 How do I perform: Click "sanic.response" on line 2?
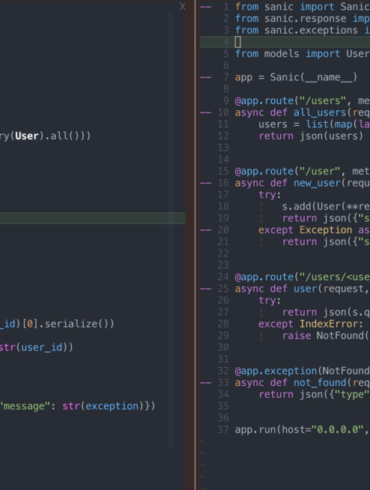click(305, 19)
